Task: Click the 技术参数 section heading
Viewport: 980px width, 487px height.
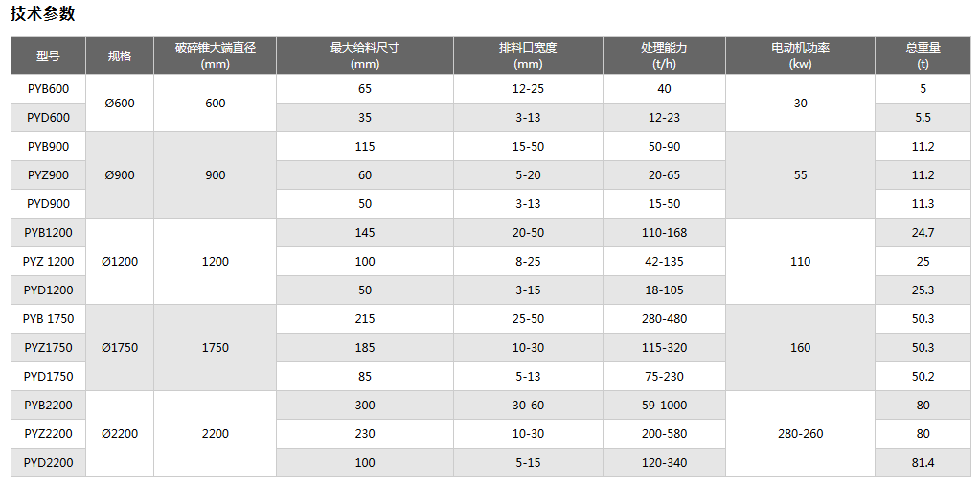Action: (42, 13)
